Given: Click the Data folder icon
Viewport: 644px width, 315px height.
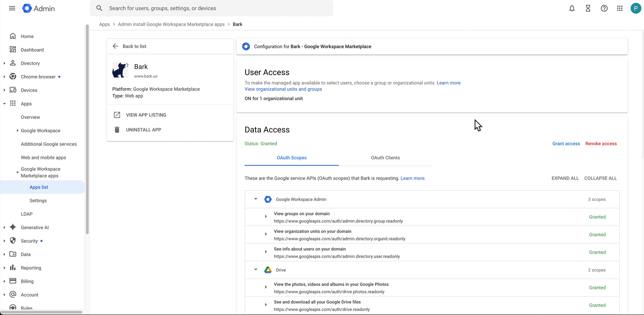Looking at the screenshot, I should (13, 254).
